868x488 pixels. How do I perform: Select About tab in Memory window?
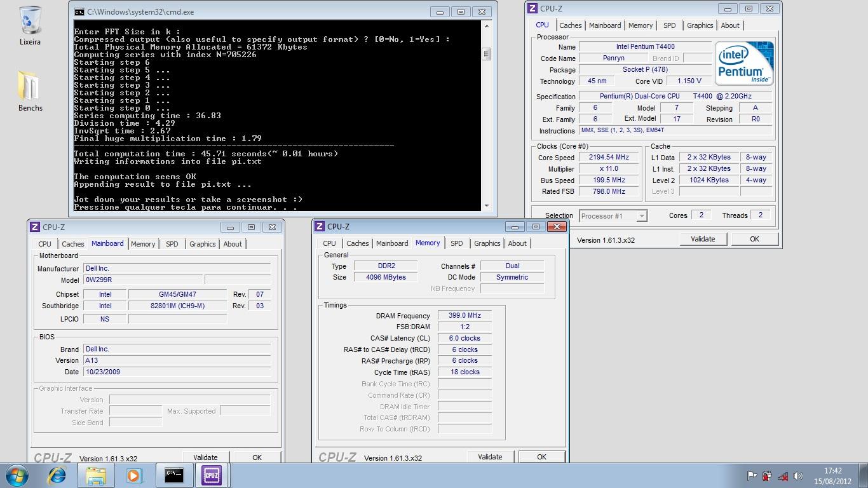pos(517,243)
